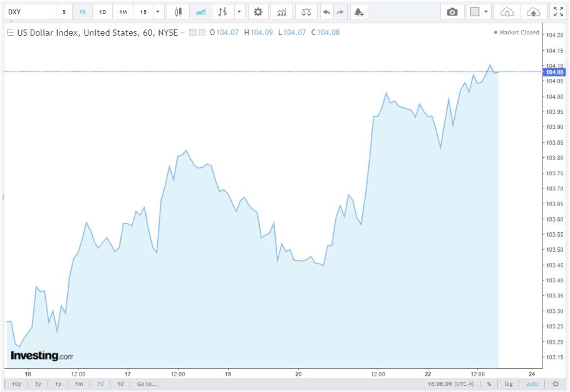Click the compare symbols scale icon
This screenshot has width=570, height=392.
pyautogui.click(x=305, y=12)
